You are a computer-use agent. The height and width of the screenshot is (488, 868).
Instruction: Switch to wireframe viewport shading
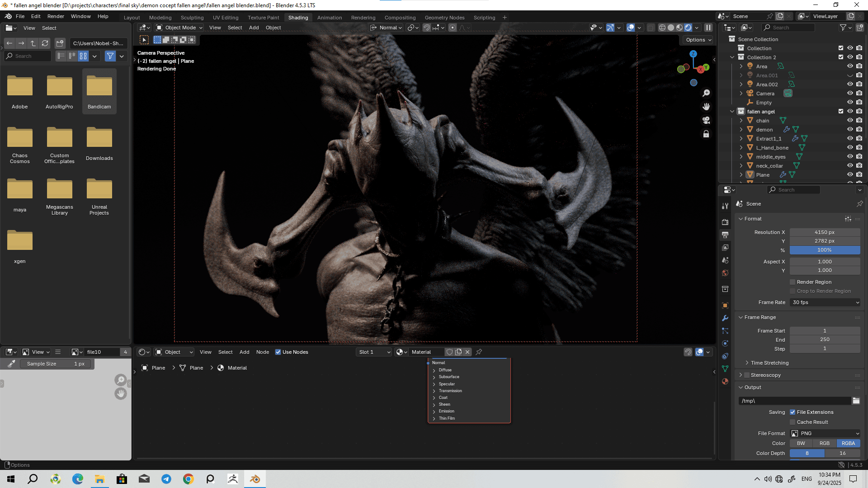(x=662, y=28)
